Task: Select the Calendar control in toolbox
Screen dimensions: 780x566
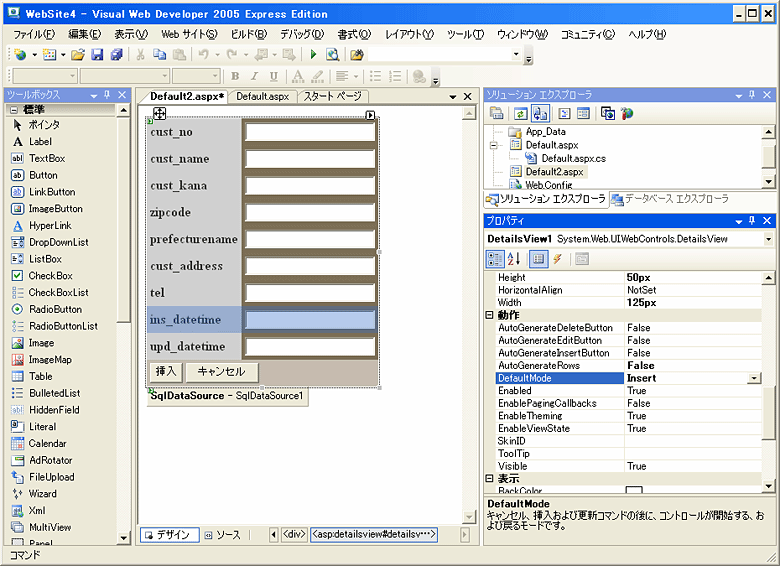Action: click(47, 443)
